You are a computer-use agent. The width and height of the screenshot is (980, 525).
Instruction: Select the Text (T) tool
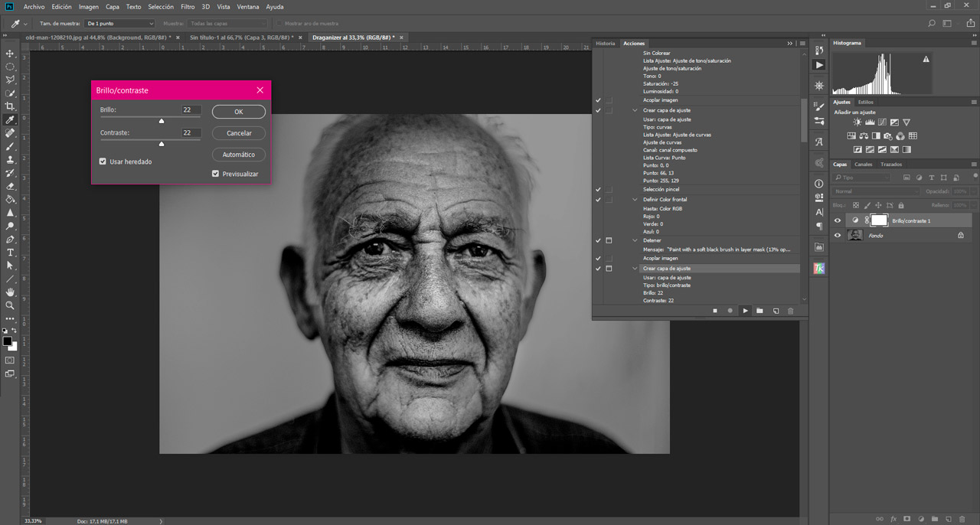coord(10,253)
